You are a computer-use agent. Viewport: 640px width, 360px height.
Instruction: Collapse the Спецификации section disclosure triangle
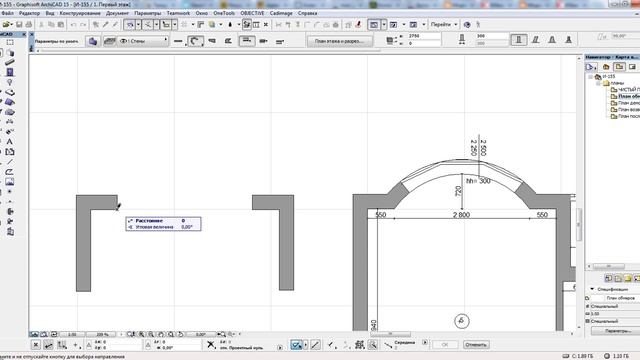592,289
